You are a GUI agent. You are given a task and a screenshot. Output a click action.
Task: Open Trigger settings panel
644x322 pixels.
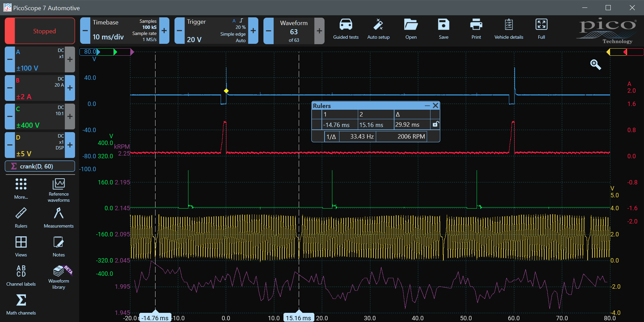pyautogui.click(x=217, y=31)
